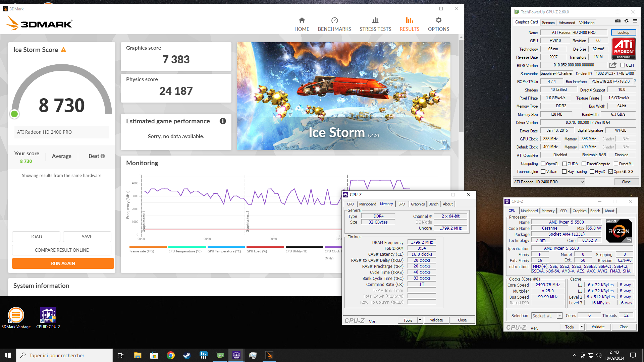Click RUN AGAIN in 3DMark
This screenshot has height=362, width=644.
(63, 263)
